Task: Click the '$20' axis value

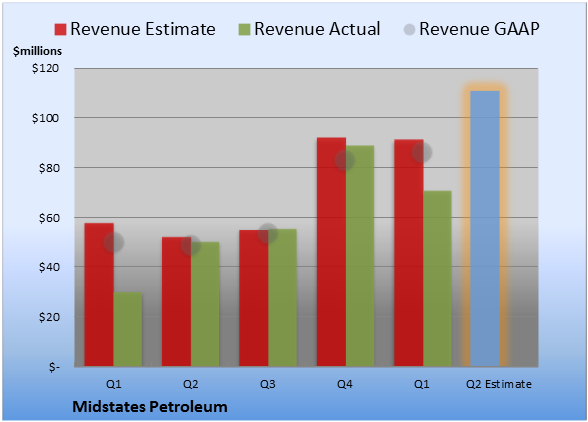Action: (x=49, y=317)
